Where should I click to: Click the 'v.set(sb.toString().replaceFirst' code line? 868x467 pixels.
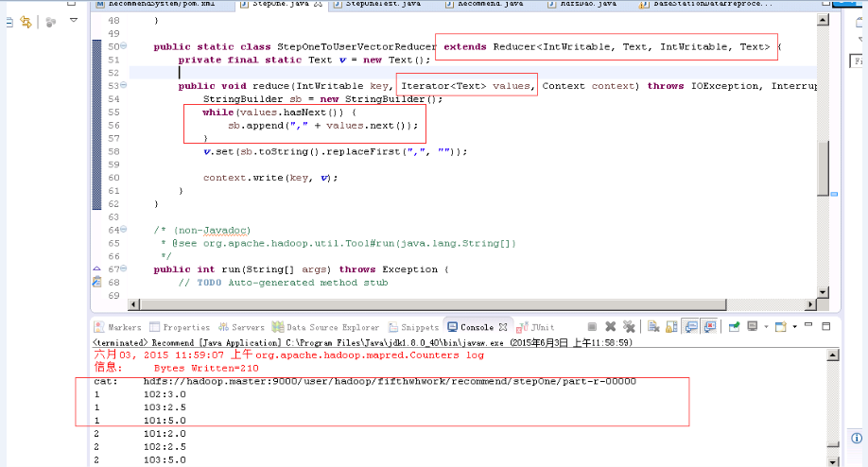point(335,151)
